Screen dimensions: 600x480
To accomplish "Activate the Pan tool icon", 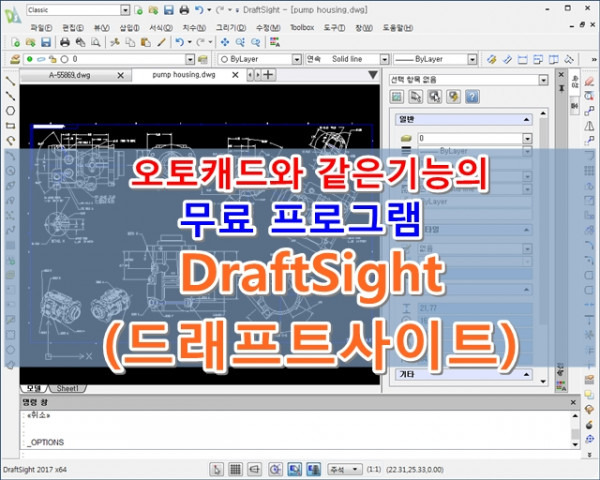I will coord(225,42).
